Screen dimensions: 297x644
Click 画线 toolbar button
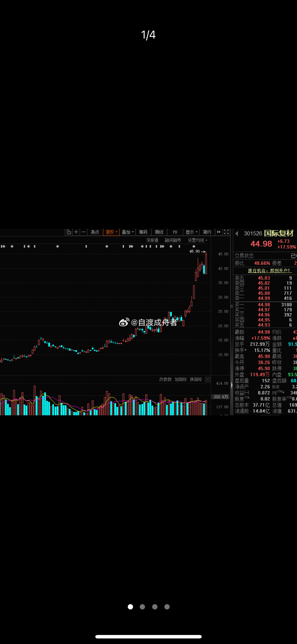(159, 232)
